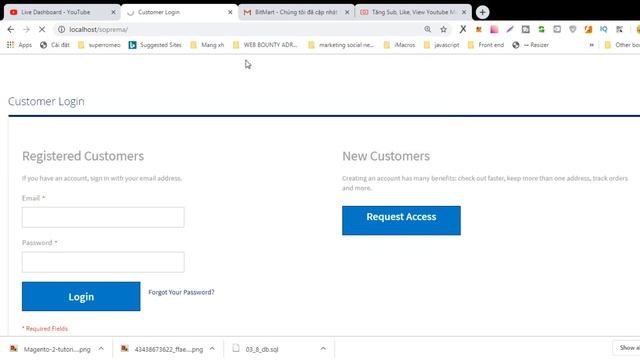Stop loading the page
The width and height of the screenshot is (640, 360).
coord(42,29)
